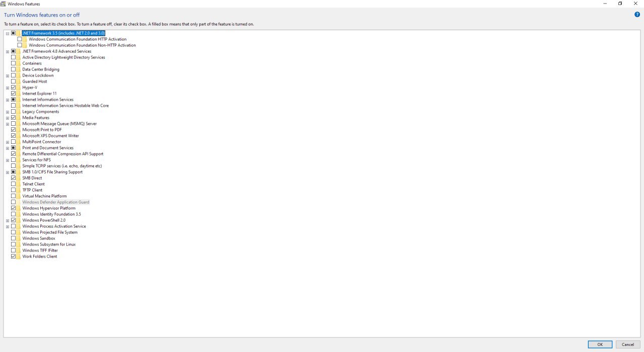The height and width of the screenshot is (352, 644).
Task: Click the folder icon beside Guarded Host
Action: (x=19, y=81)
